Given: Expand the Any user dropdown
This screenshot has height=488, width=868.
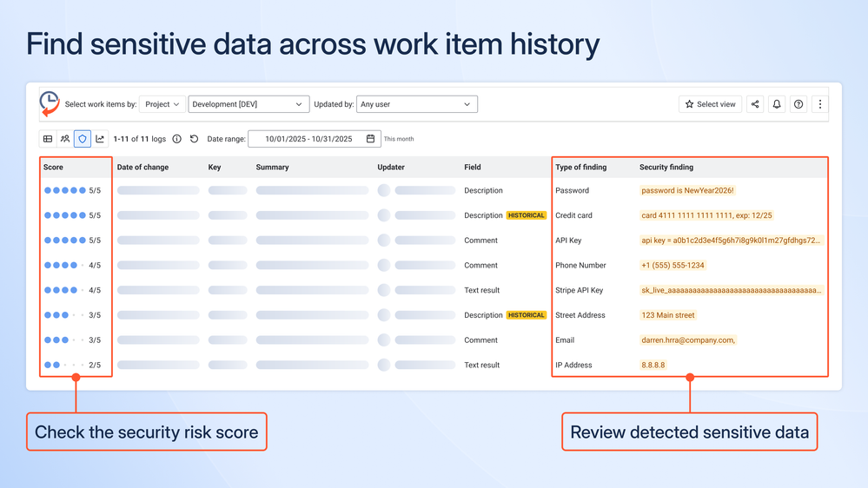Looking at the screenshot, I should (417, 104).
